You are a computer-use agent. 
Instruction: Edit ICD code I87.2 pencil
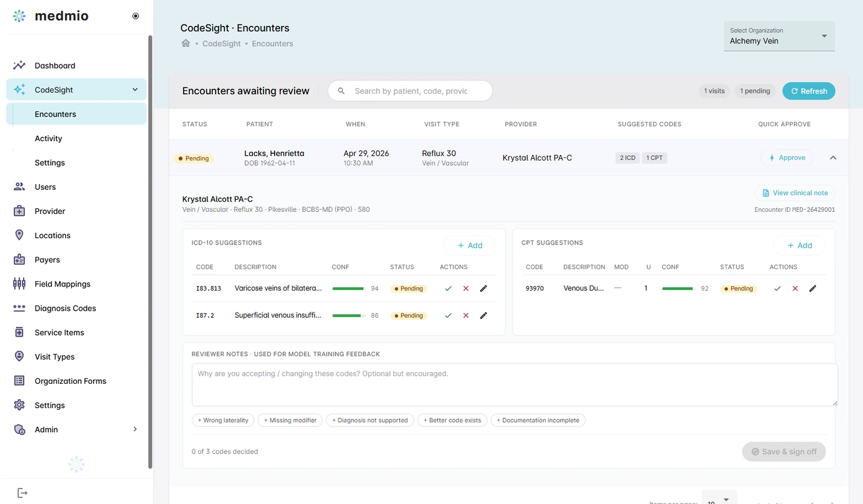484,315
